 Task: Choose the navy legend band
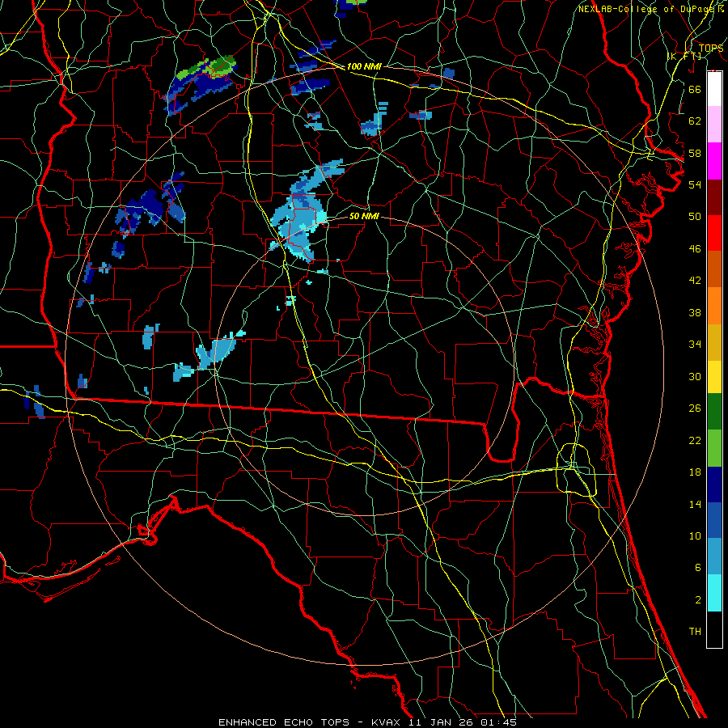click(714, 485)
